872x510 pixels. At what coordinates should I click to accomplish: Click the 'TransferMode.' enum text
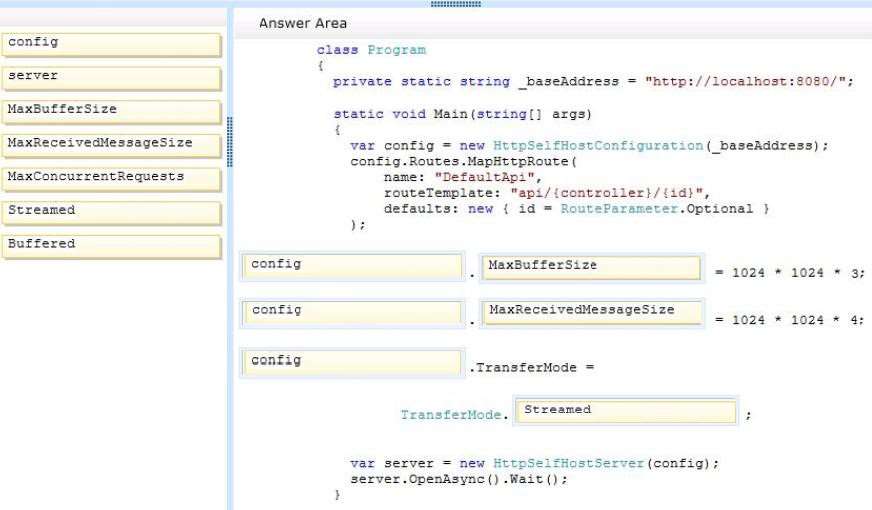point(454,415)
